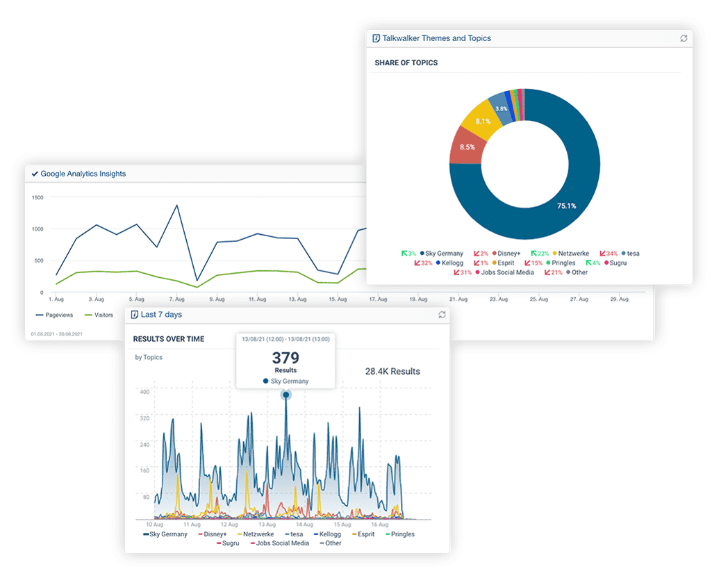
Task: Open Google Analytics Insights title
Action: pos(83,174)
